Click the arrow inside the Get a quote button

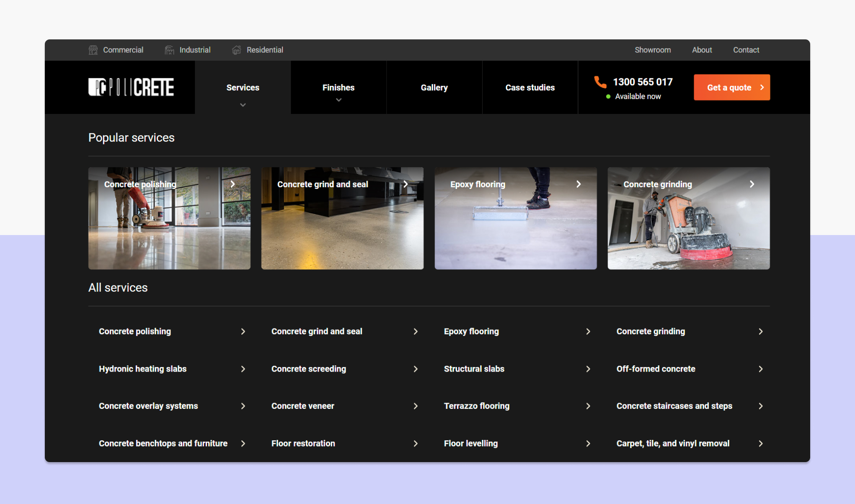[762, 87]
